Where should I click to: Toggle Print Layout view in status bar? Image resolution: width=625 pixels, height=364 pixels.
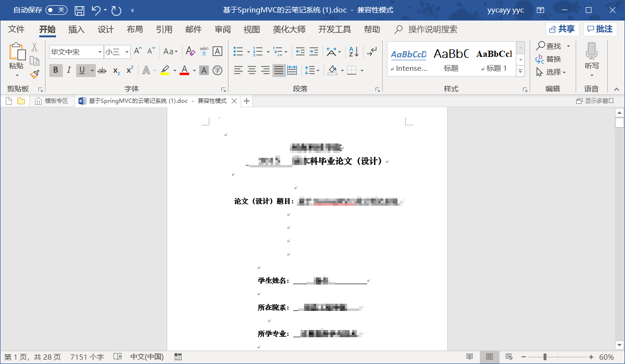[x=489, y=357]
